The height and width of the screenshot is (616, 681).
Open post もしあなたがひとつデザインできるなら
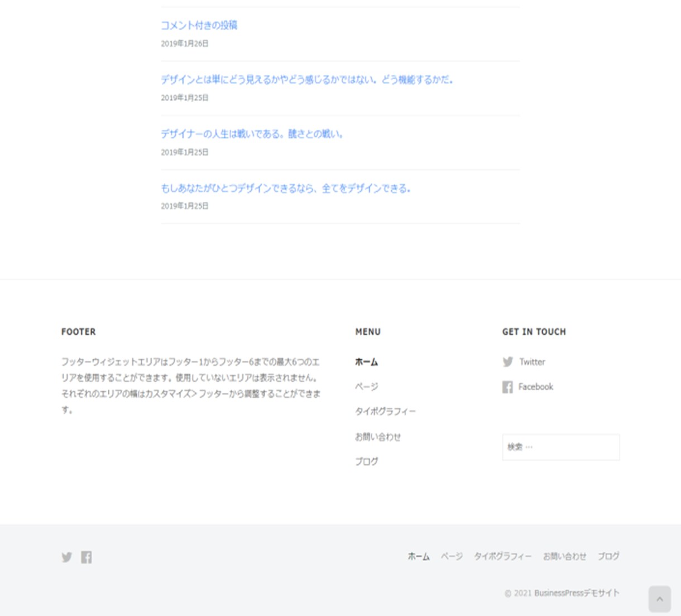286,188
